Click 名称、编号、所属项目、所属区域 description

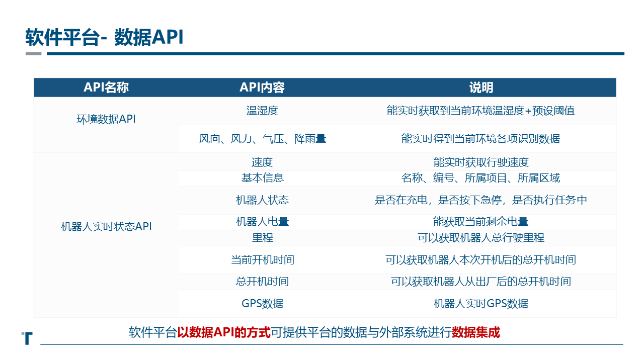click(481, 178)
